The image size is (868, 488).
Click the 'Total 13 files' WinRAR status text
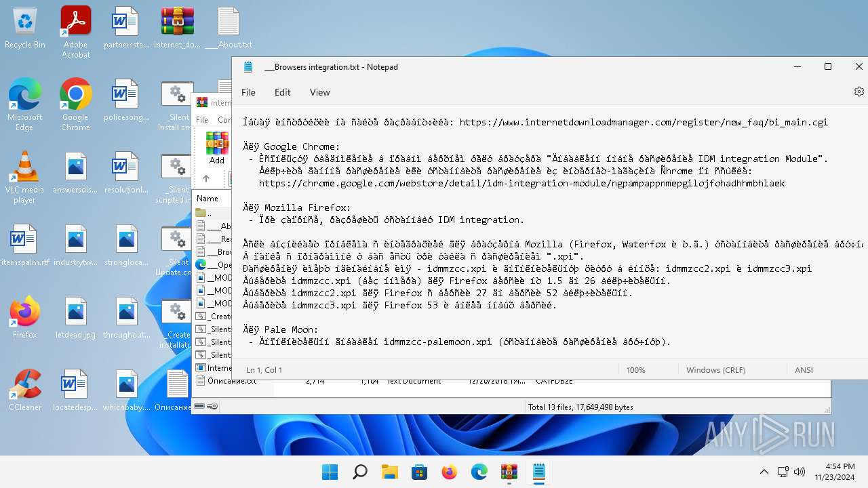click(x=580, y=407)
